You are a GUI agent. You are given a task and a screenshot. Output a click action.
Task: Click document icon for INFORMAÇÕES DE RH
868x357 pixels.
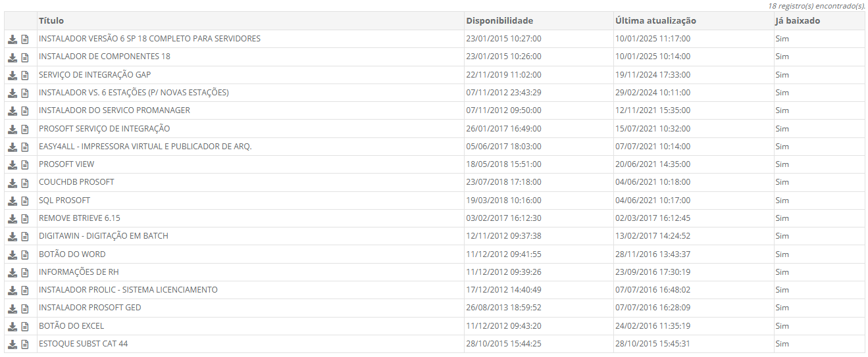[x=25, y=272]
